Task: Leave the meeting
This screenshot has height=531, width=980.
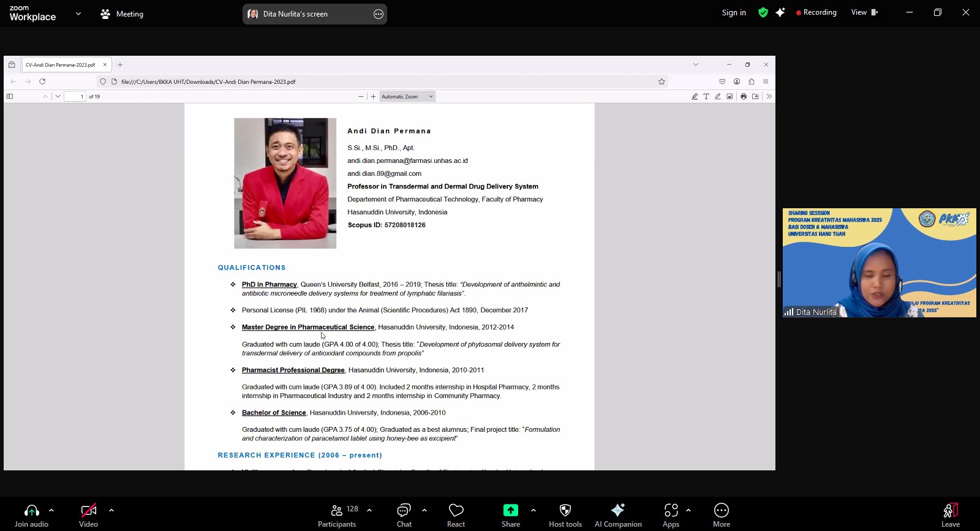Action: pos(950,511)
